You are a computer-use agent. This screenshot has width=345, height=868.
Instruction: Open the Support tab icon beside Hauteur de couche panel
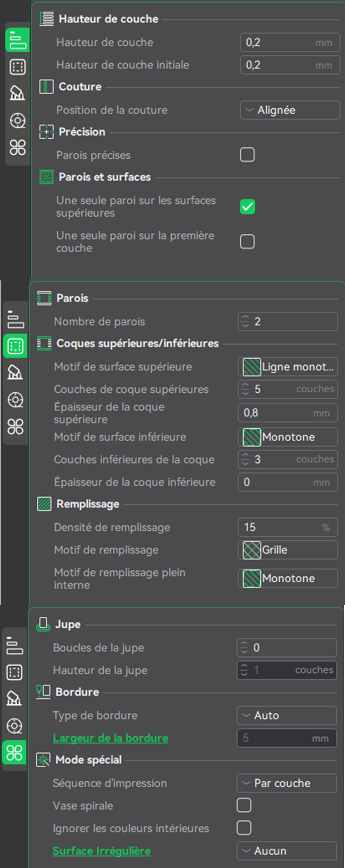pyautogui.click(x=17, y=94)
